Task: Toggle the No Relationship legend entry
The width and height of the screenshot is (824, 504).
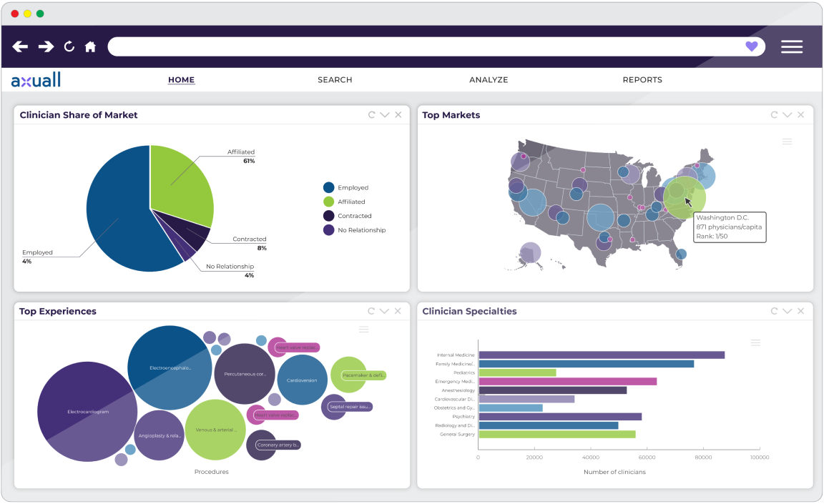Action: pyautogui.click(x=361, y=230)
